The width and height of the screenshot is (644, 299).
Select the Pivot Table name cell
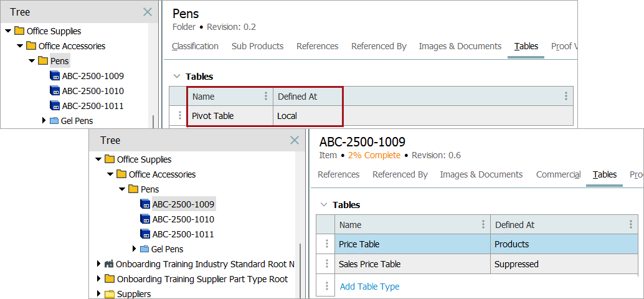tap(230, 116)
